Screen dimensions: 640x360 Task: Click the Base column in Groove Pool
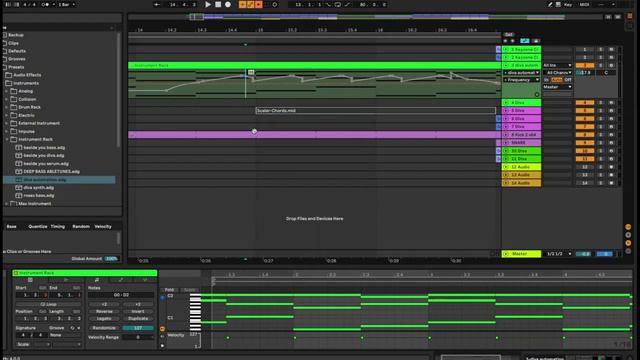pyautogui.click(x=11, y=227)
